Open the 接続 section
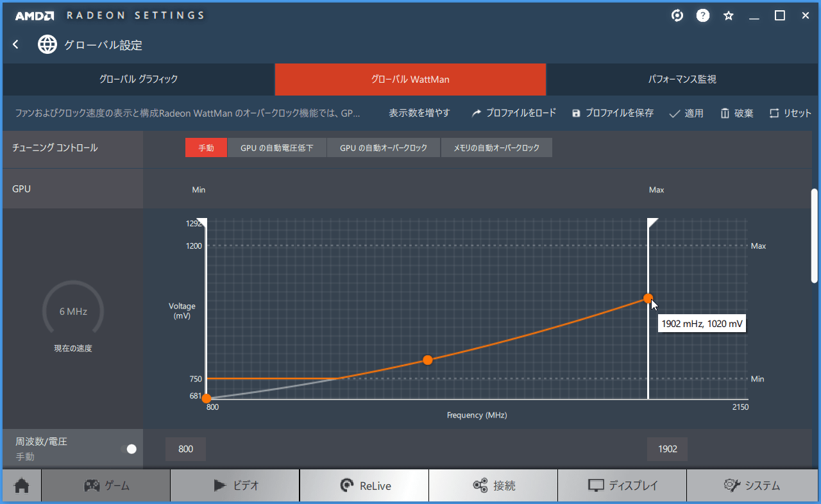This screenshot has height=504, width=821. (x=493, y=485)
